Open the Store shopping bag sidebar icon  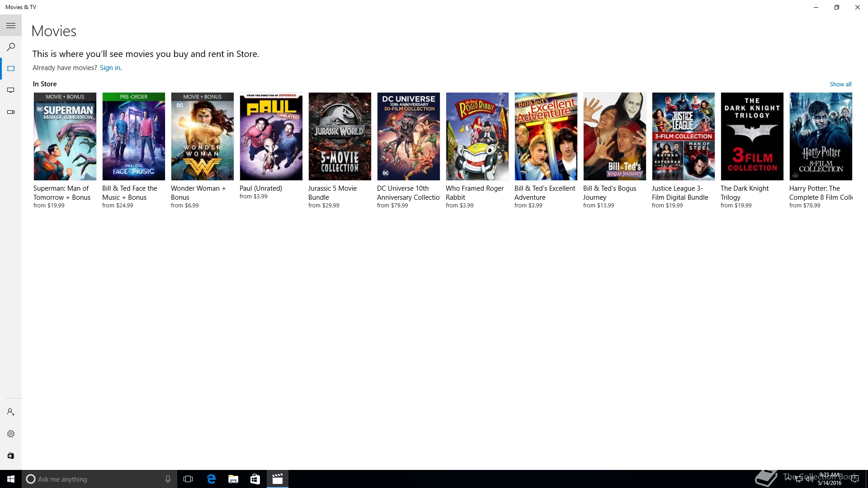[x=11, y=455]
